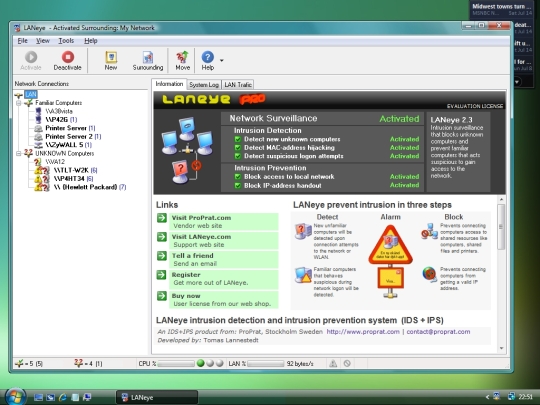Select the unknown \\VA12 computer entry
540x405 pixels.
tap(55, 162)
